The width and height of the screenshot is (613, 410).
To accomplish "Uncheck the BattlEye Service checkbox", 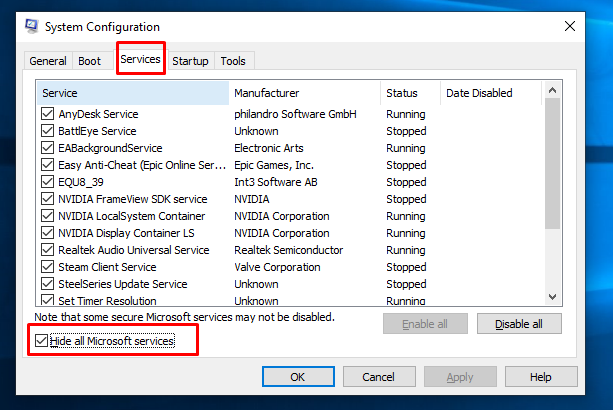I will (47, 131).
